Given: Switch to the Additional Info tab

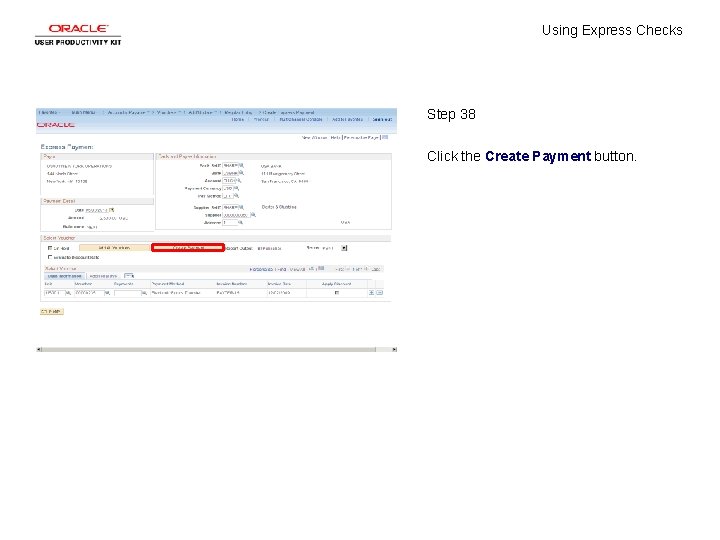Looking at the screenshot, I should pyautogui.click(x=103, y=276).
